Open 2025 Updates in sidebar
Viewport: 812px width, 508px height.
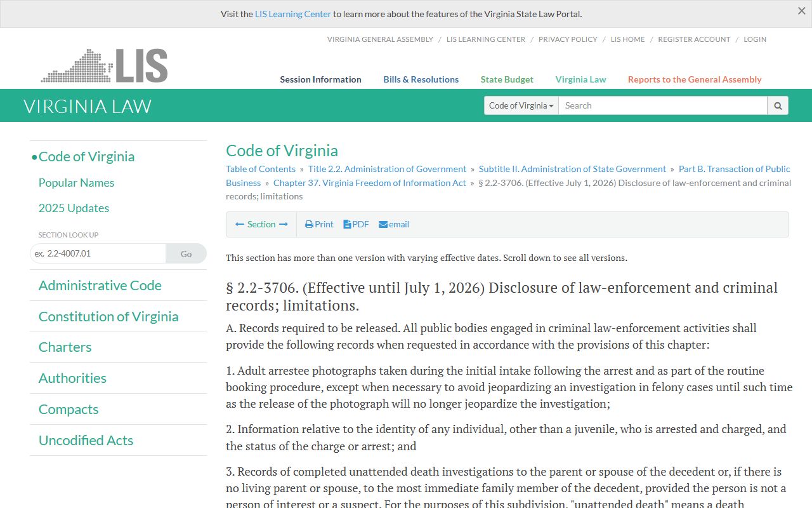click(x=74, y=208)
